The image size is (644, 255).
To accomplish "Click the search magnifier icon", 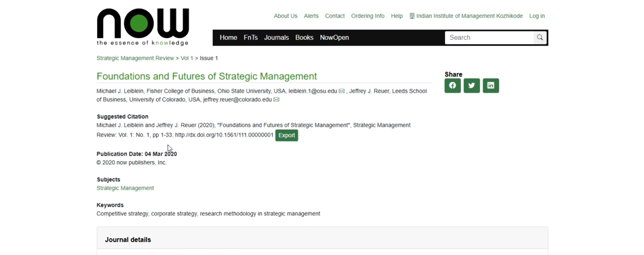I will [x=540, y=37].
